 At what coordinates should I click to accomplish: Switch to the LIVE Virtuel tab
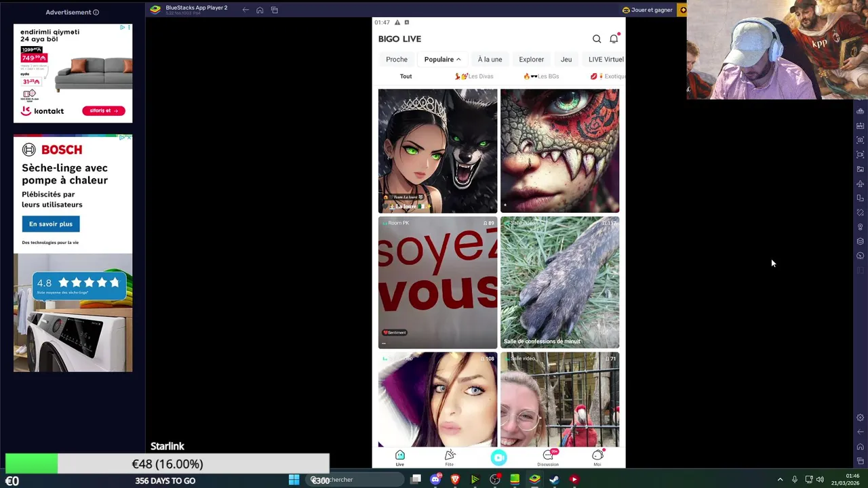[606, 60]
